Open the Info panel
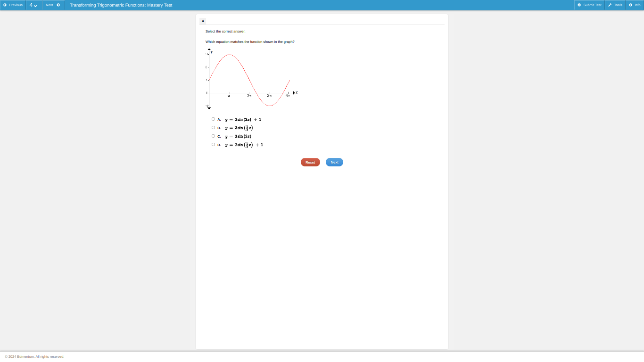Image resolution: width=644 pixels, height=362 pixels. click(x=635, y=5)
